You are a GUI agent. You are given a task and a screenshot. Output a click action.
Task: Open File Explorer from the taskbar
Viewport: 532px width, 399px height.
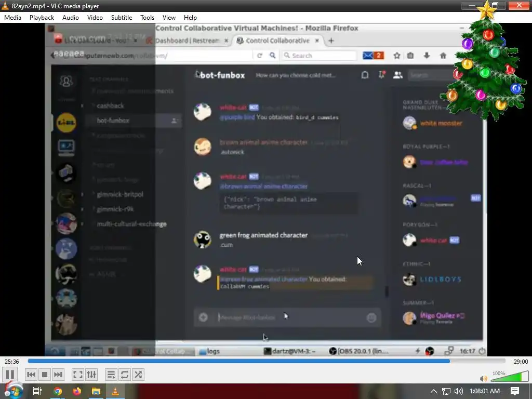96,391
